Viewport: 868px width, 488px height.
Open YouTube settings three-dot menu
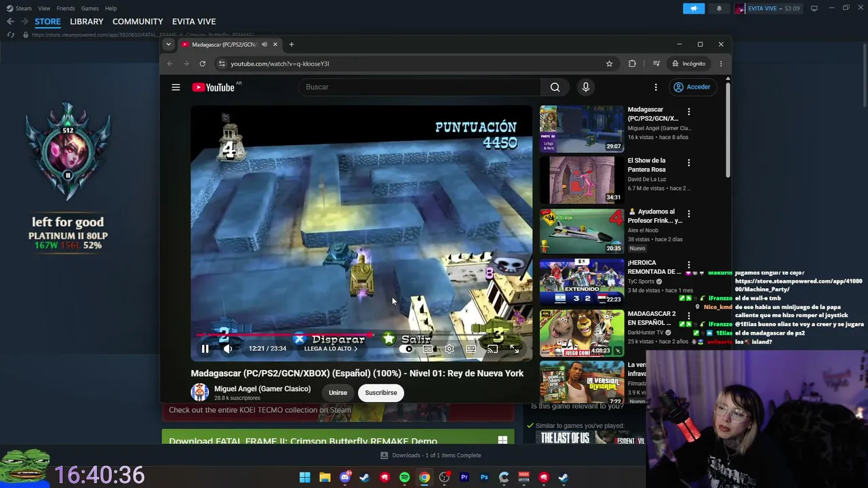point(656,87)
